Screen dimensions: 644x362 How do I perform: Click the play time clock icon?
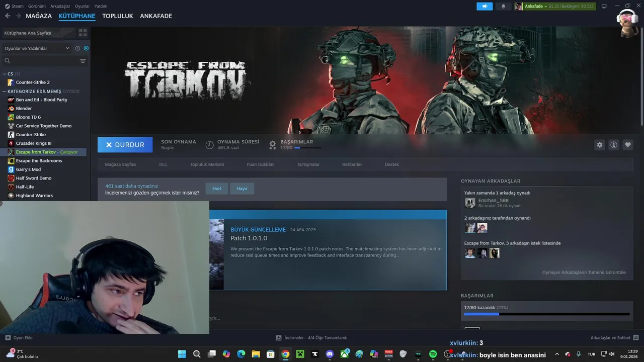pos(209,145)
